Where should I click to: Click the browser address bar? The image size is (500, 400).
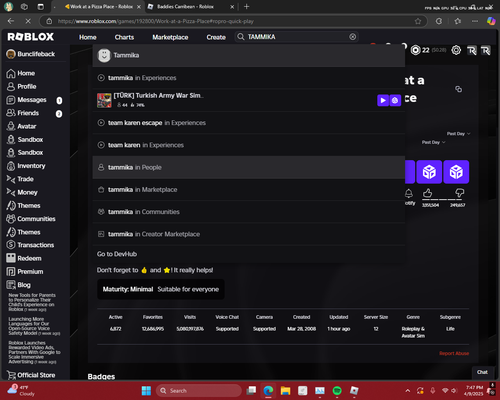pos(233,21)
